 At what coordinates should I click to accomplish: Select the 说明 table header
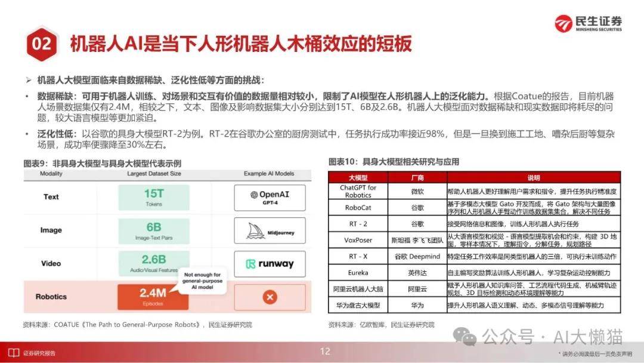click(x=534, y=177)
